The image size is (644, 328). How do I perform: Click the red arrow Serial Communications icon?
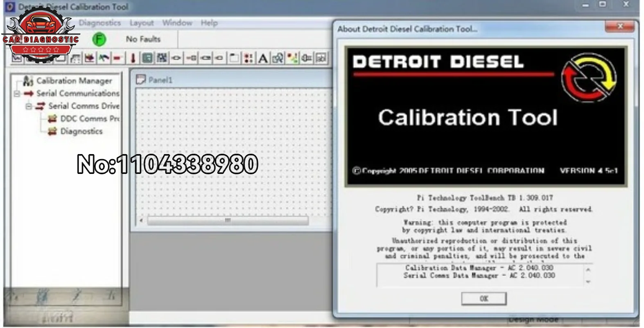[28, 93]
